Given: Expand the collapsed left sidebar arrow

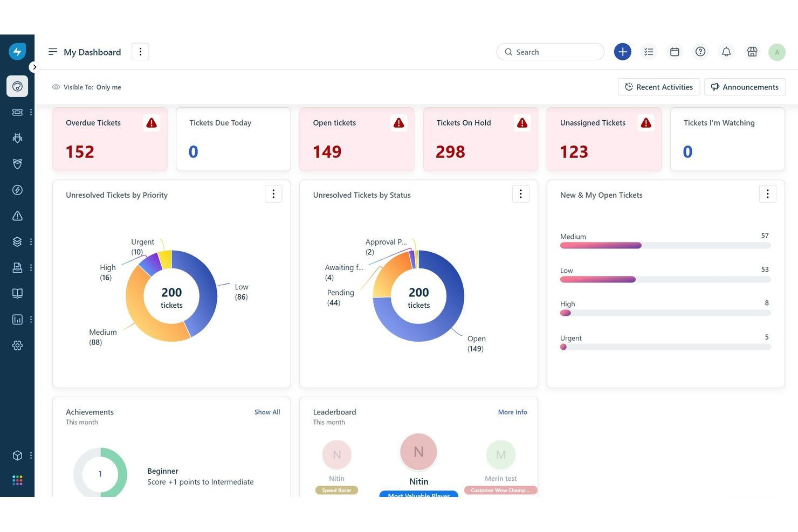Looking at the screenshot, I should [x=34, y=67].
